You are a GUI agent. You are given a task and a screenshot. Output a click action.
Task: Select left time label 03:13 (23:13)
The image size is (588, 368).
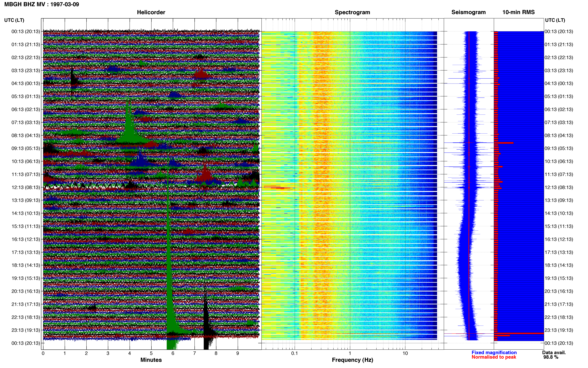coord(26,70)
